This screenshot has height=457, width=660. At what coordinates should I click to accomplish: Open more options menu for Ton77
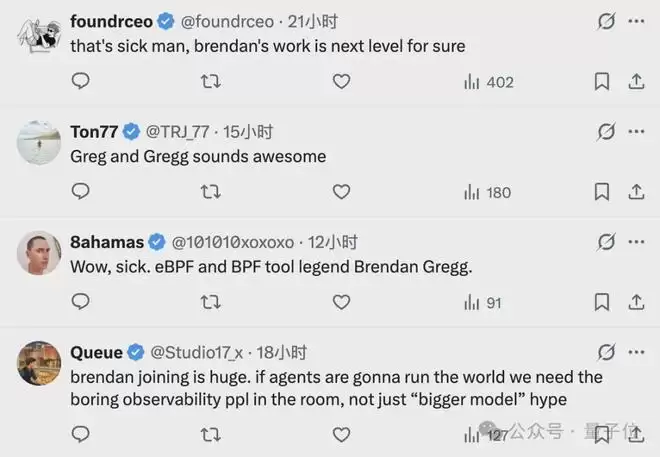click(x=636, y=131)
